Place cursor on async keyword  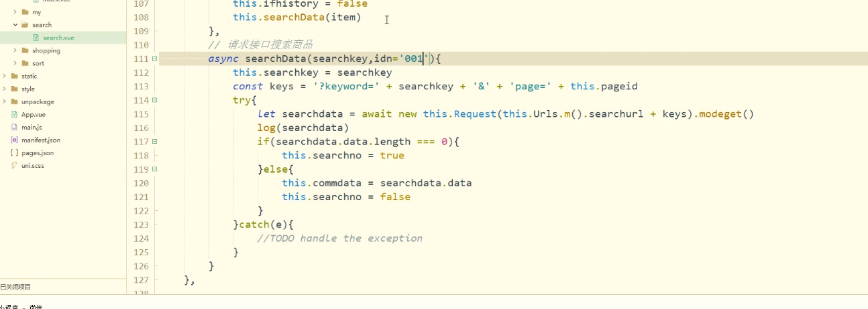point(223,59)
